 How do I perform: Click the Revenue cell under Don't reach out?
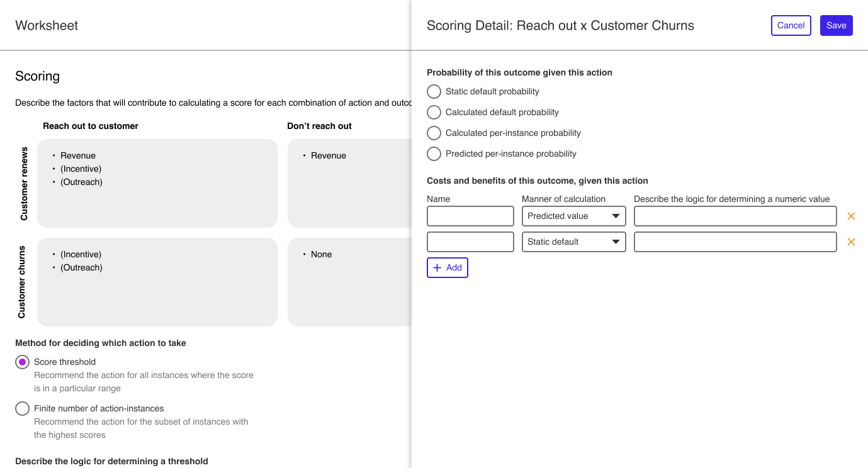[349, 183]
